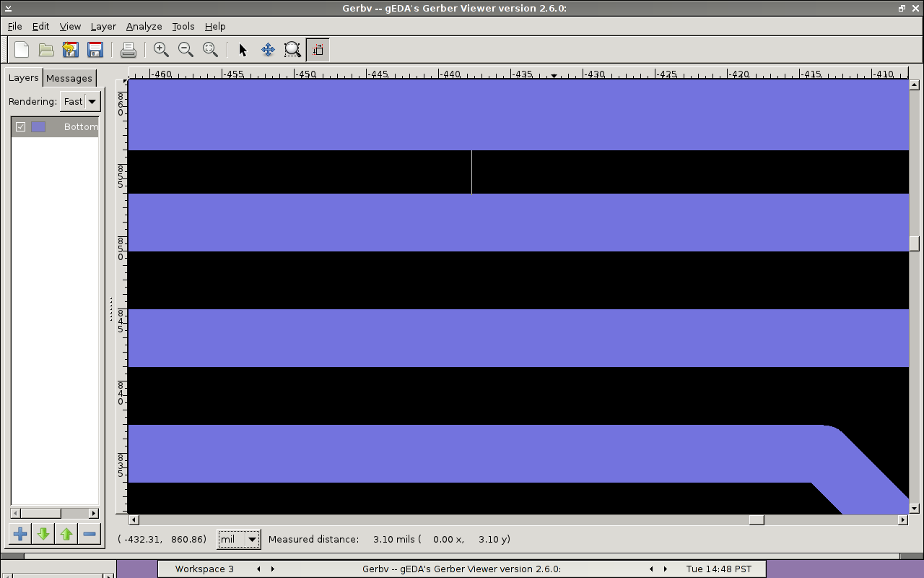Add a new layer with plus button
This screenshot has height=578, width=924.
click(20, 534)
